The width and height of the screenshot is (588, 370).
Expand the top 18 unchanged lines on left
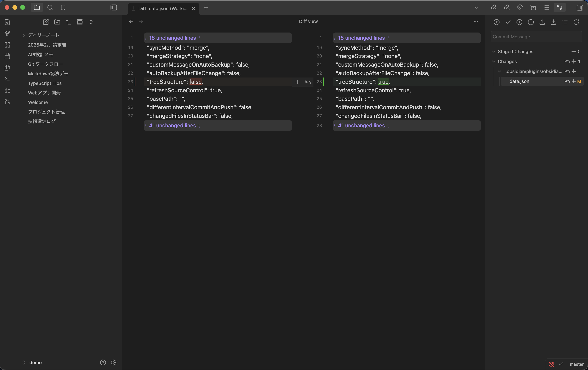coord(172,38)
